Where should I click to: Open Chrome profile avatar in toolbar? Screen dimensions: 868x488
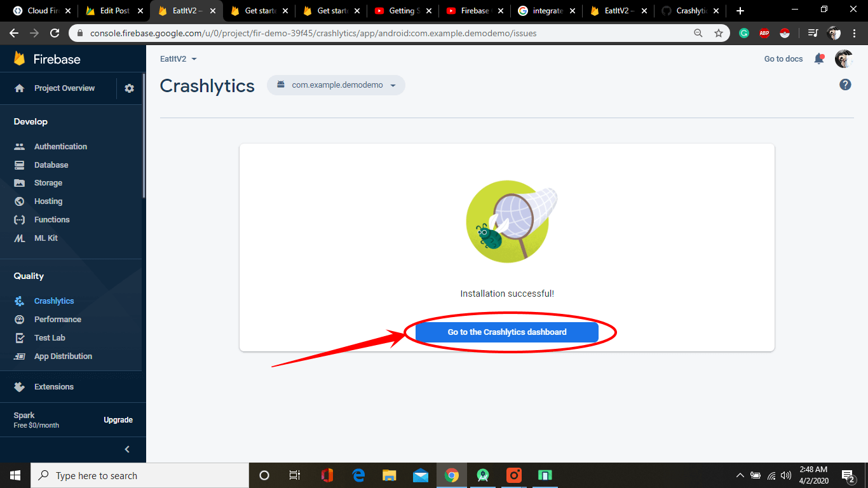834,33
